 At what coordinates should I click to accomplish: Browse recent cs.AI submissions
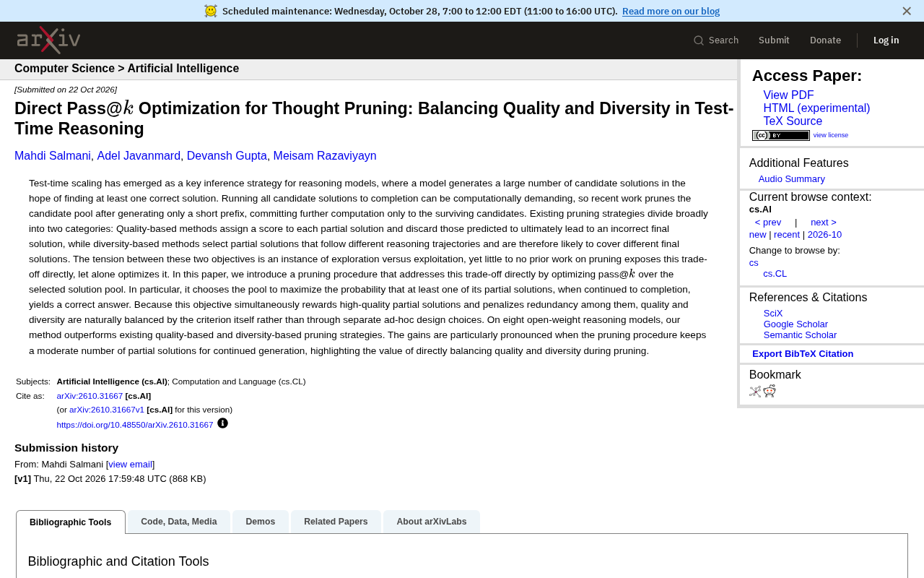tap(787, 235)
